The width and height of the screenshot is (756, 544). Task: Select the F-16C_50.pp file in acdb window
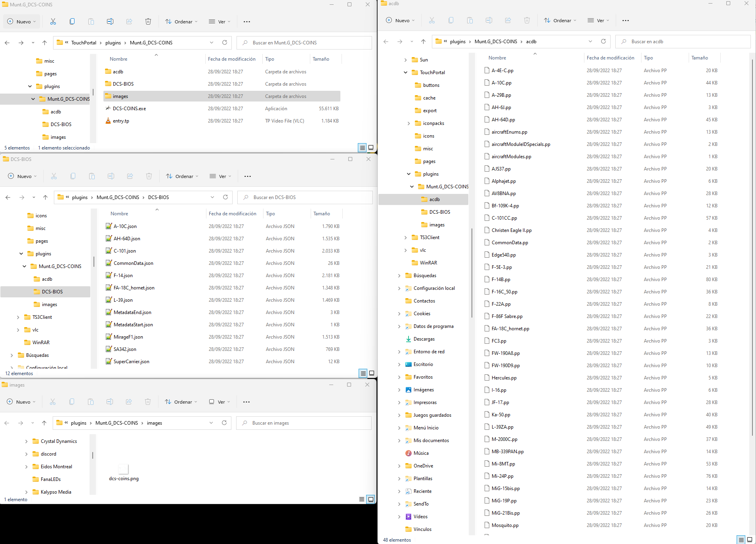(601, 292)
